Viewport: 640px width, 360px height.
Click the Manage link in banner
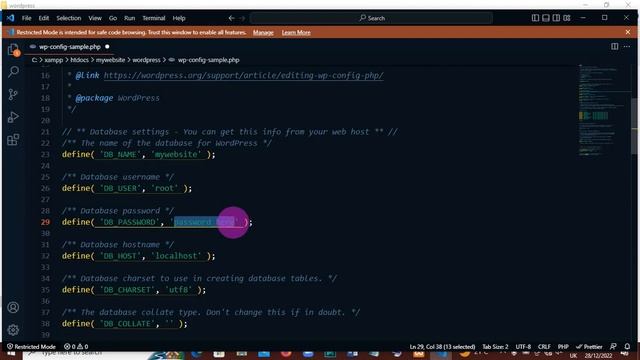pyautogui.click(x=263, y=32)
